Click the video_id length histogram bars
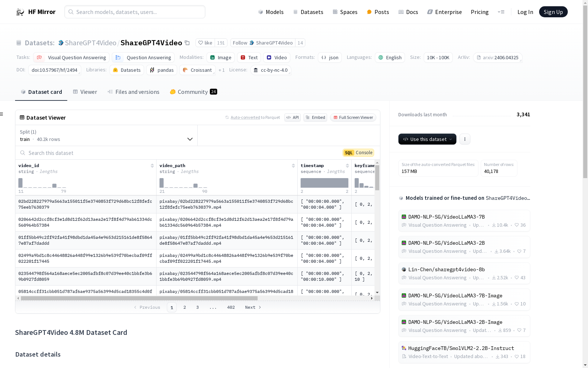This screenshot has height=368, width=588. [x=42, y=183]
